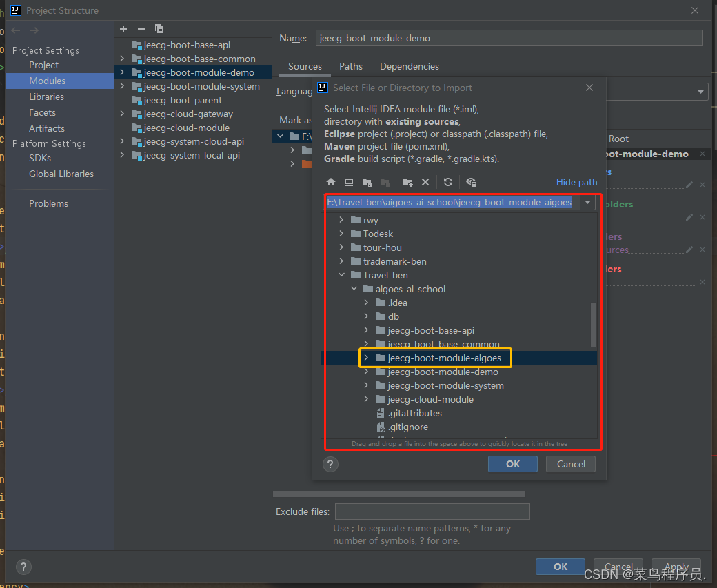Click file tree vertical scrollbar
The width and height of the screenshot is (717, 588).
(x=594, y=324)
